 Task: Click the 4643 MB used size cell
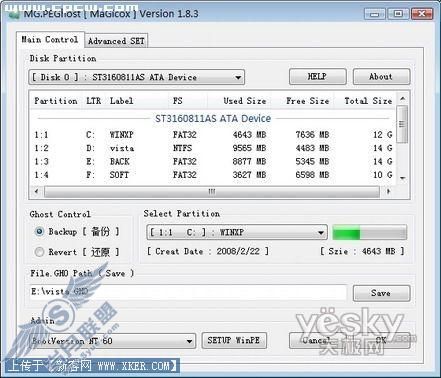pyautogui.click(x=249, y=135)
